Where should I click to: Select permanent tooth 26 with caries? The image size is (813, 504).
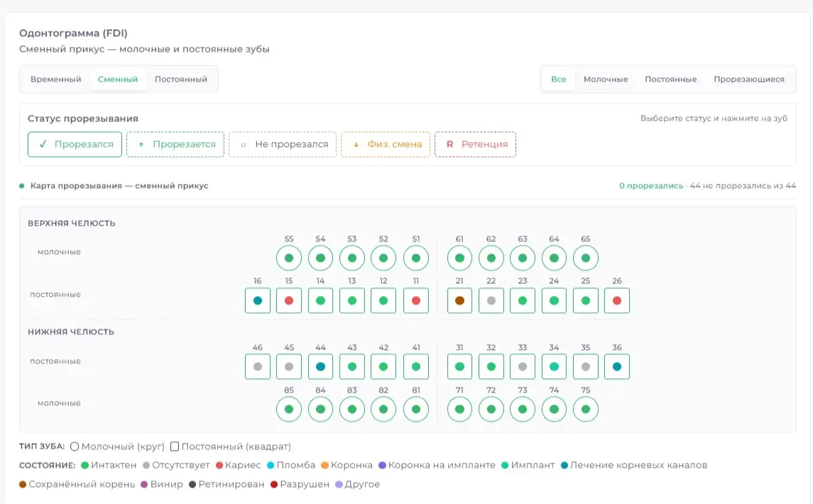(x=617, y=301)
